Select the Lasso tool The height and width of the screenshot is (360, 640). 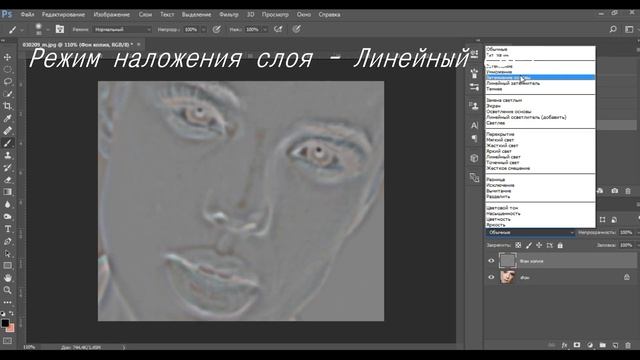[7, 82]
